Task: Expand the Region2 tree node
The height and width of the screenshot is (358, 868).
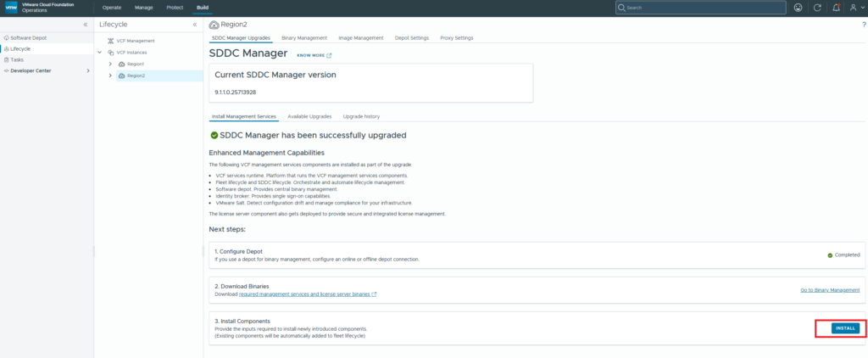Action: [111, 76]
